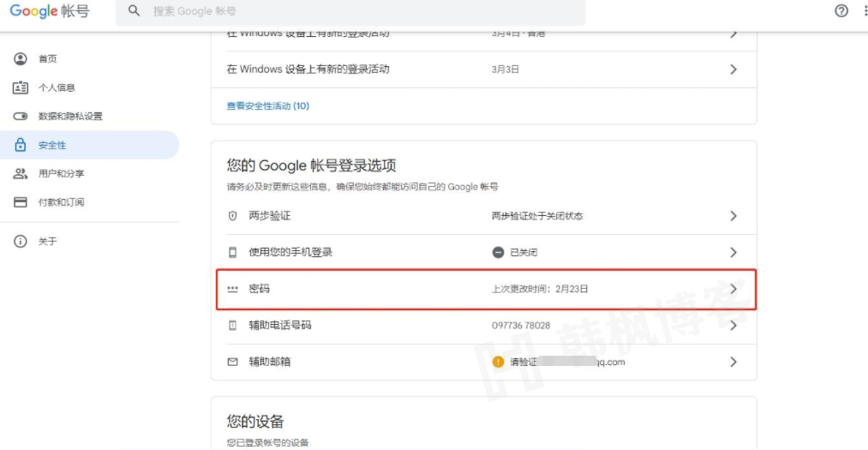Screen dimensions: 868x450
Task: Expand chevron for 3月3日 login activity
Action: (x=733, y=69)
